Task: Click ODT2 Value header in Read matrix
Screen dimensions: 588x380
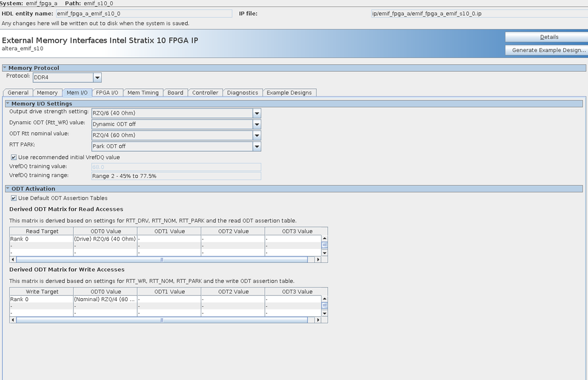Action: tap(233, 231)
